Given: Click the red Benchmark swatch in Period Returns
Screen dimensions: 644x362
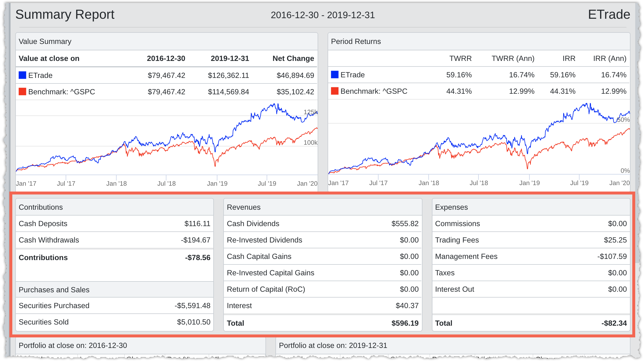Looking at the screenshot, I should click(x=335, y=91).
